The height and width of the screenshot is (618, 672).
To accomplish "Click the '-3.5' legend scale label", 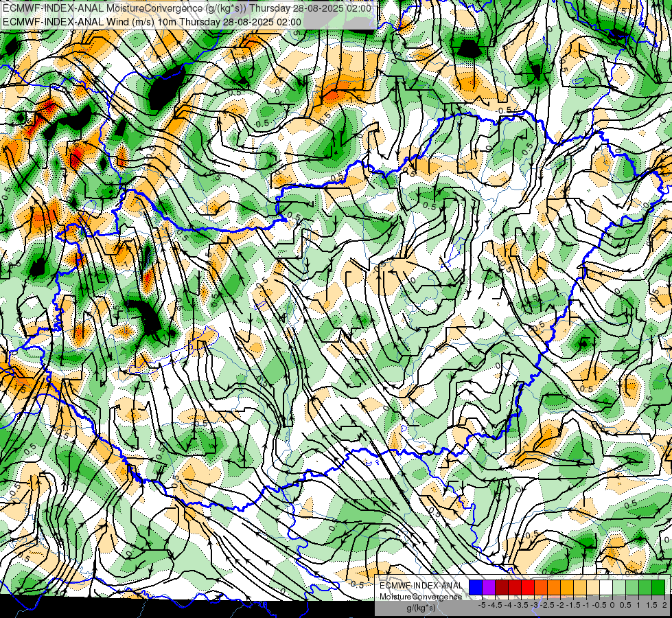I will [522, 605].
